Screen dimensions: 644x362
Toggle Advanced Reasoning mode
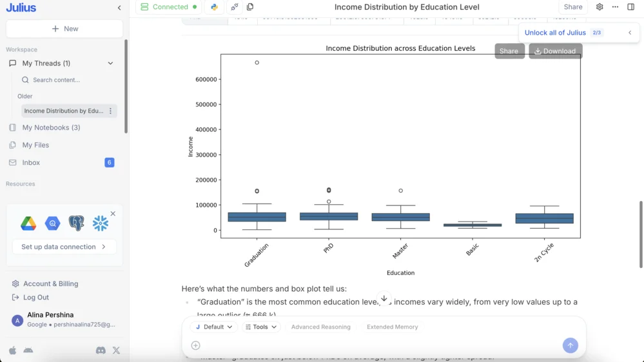320,327
